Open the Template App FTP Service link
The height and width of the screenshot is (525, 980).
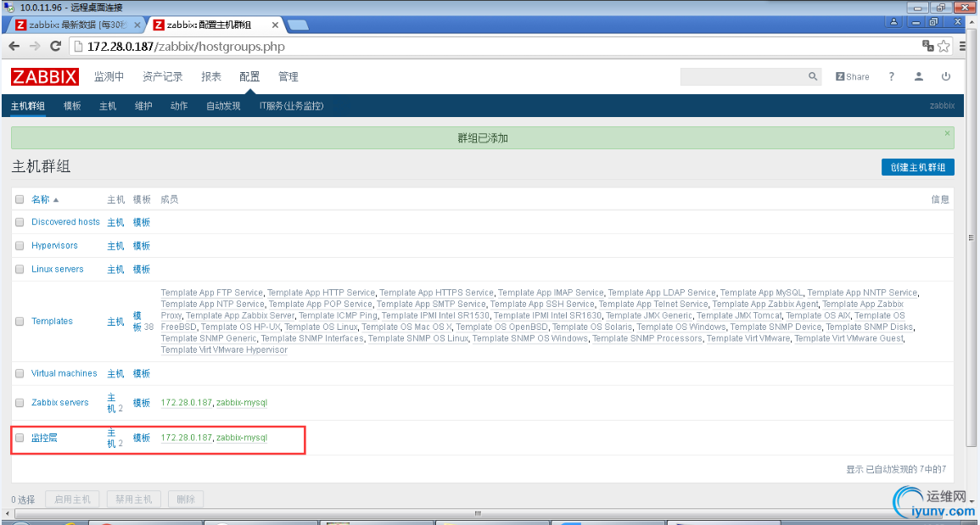pos(212,293)
